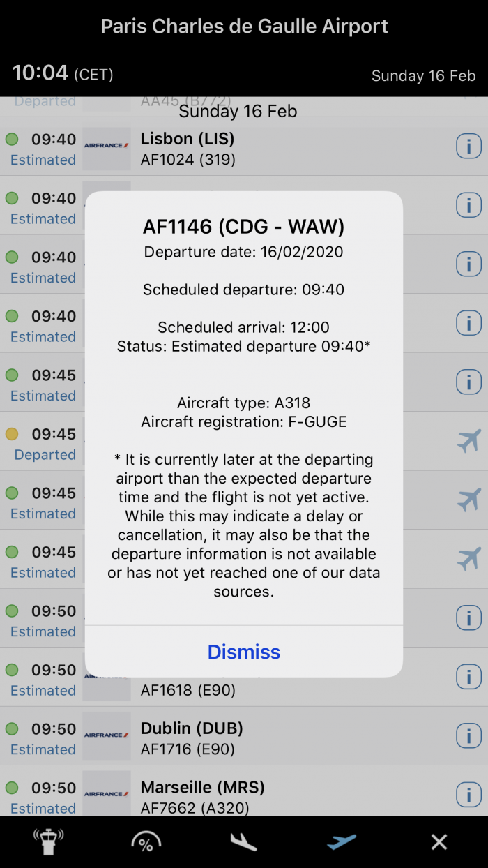The width and height of the screenshot is (488, 868).
Task: Tap Air France logo beside Lisbon flight
Action: click(x=106, y=147)
